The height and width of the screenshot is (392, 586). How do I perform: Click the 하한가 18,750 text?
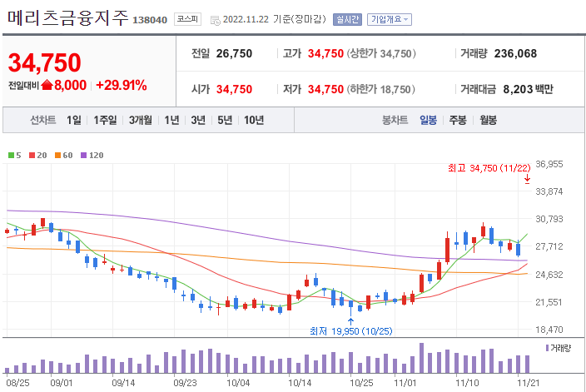tap(381, 89)
